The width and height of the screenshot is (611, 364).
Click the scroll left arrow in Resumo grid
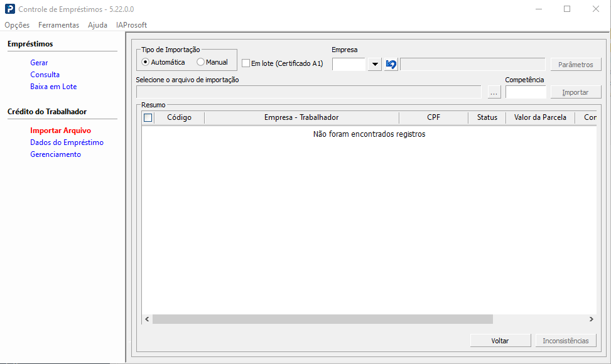pos(147,319)
